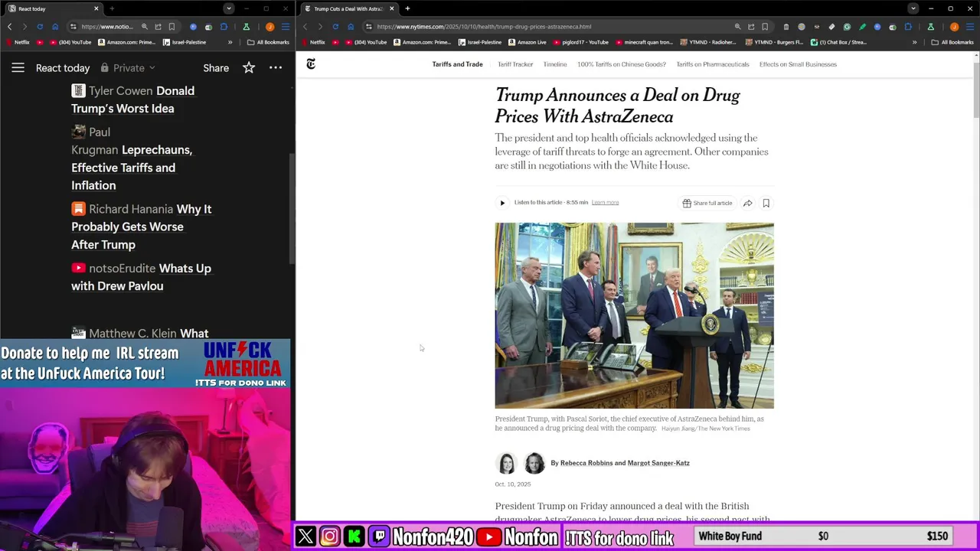The height and width of the screenshot is (551, 980).
Task: Open the Grammarly extension icon
Action: coord(847,27)
